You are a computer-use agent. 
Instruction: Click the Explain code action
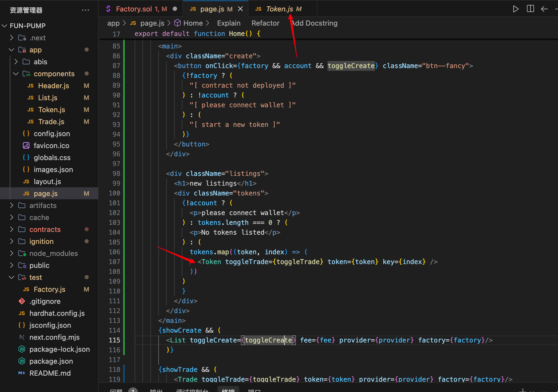pos(229,23)
